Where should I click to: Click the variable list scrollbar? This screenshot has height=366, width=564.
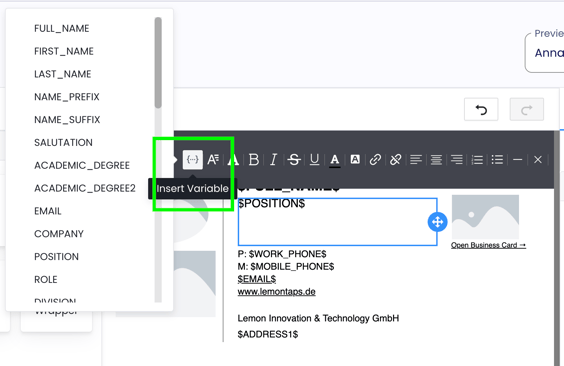tap(158, 63)
